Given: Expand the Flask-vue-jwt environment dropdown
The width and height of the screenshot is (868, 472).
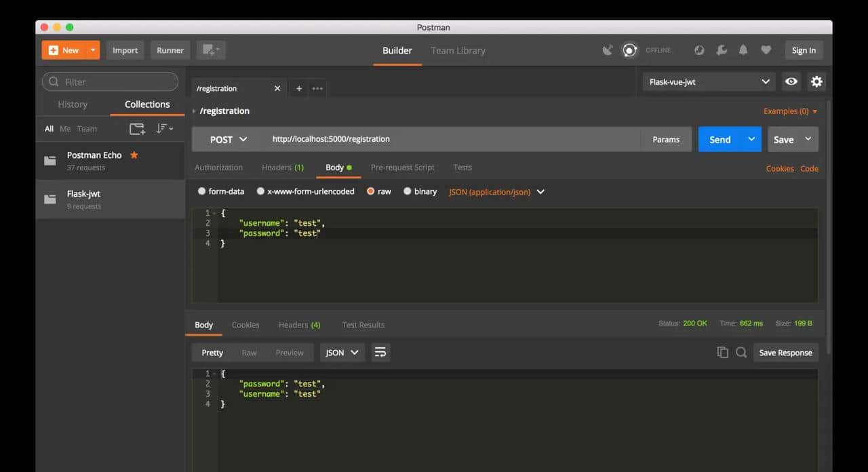Looking at the screenshot, I should pos(709,82).
